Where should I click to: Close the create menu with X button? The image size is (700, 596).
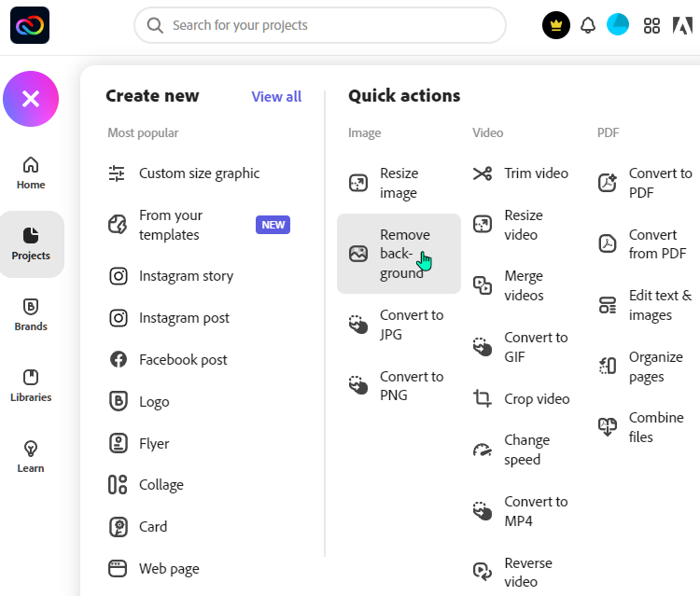31,99
